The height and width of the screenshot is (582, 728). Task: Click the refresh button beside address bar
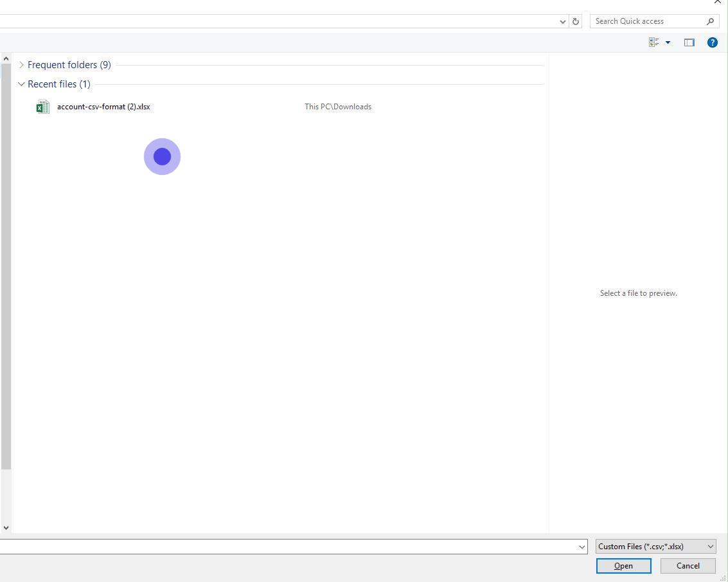click(x=576, y=21)
